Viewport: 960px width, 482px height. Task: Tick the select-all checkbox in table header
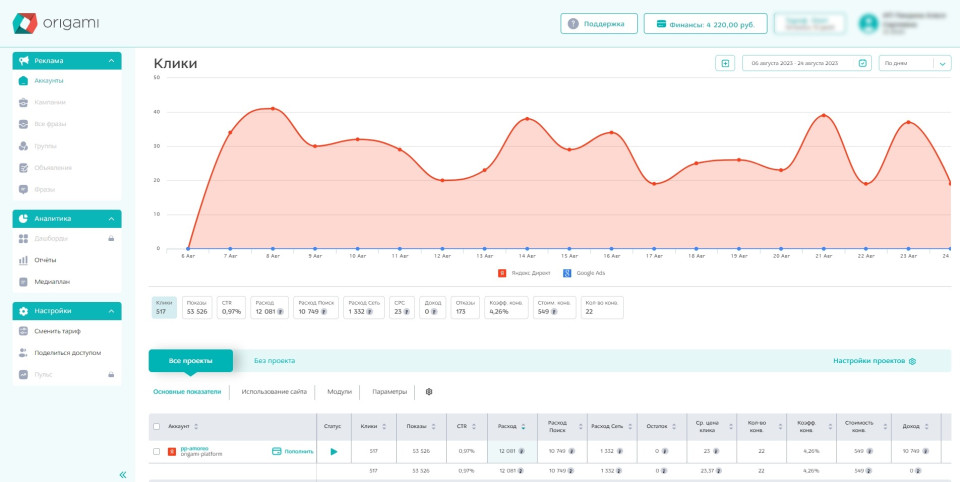156,426
